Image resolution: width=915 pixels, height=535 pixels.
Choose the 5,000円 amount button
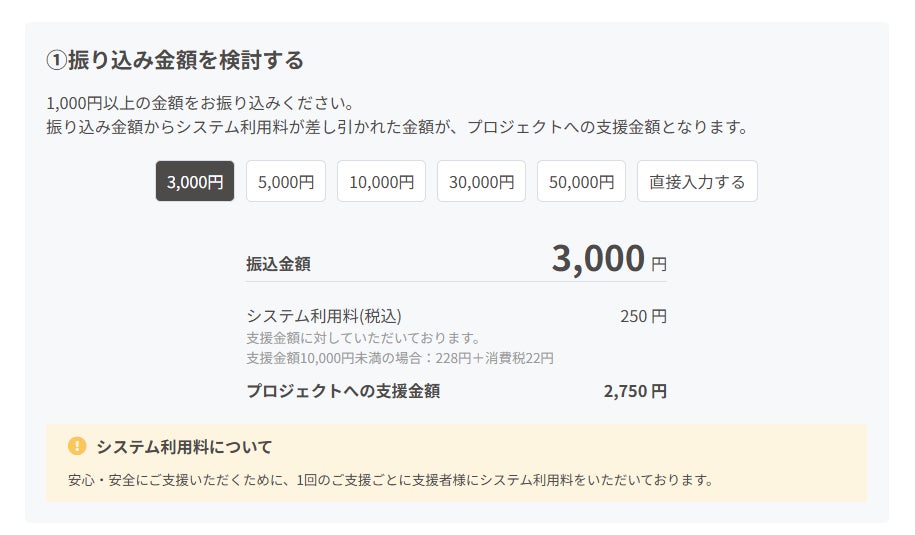(286, 181)
